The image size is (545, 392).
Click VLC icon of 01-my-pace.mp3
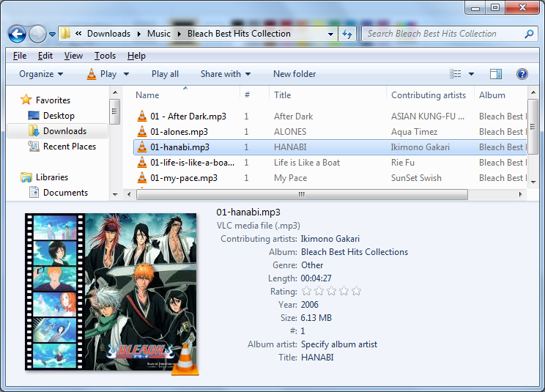point(142,177)
